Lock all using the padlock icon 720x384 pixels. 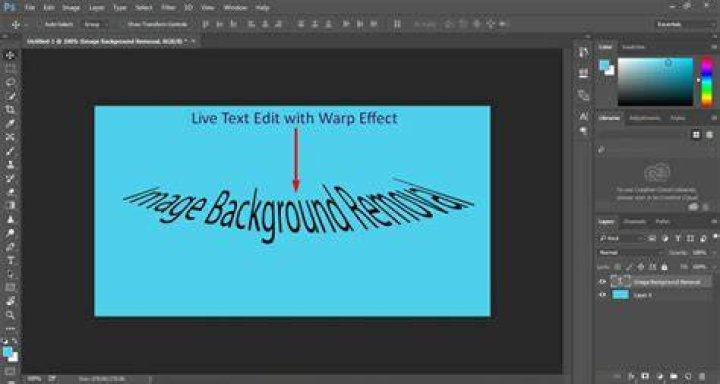[x=664, y=266]
